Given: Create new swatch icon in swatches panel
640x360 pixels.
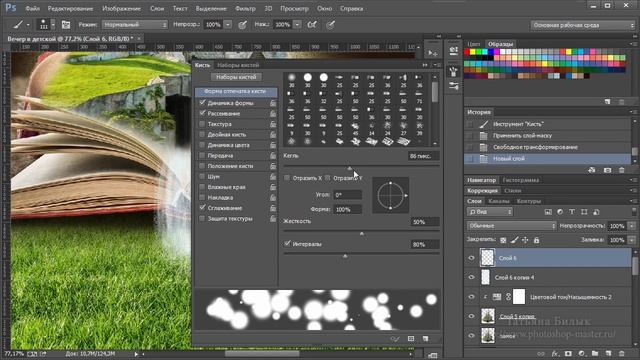Looking at the screenshot, I should pyautogui.click(x=607, y=101).
